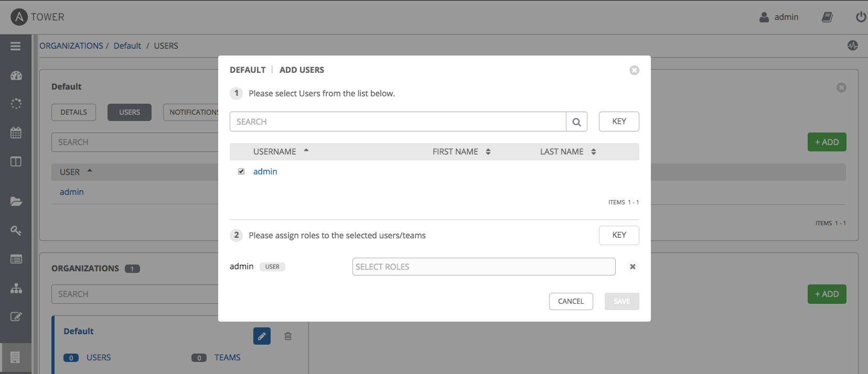Click the Key button beside search
Screen dimensions: 868x374
pyautogui.click(x=619, y=122)
